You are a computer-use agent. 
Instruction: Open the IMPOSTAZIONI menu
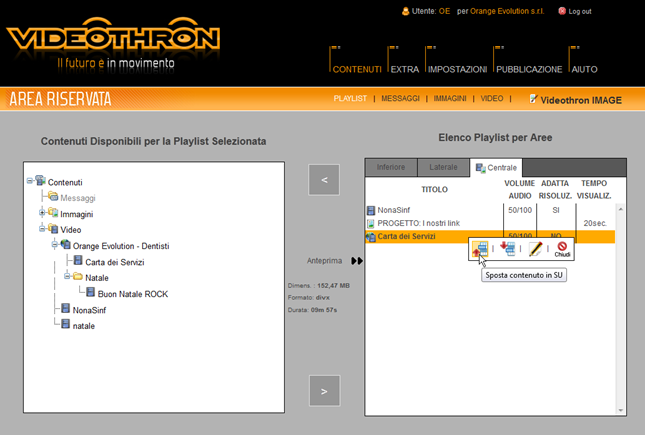457,69
